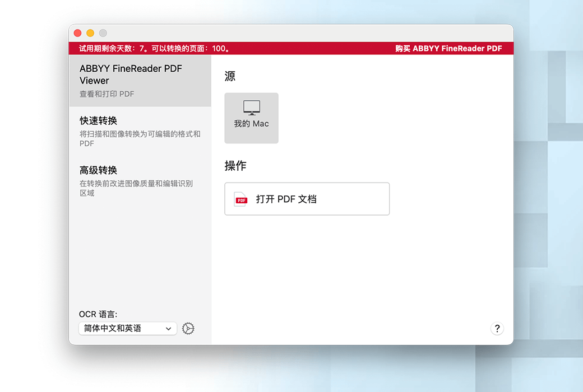Click the red PDF file icon

click(x=241, y=199)
